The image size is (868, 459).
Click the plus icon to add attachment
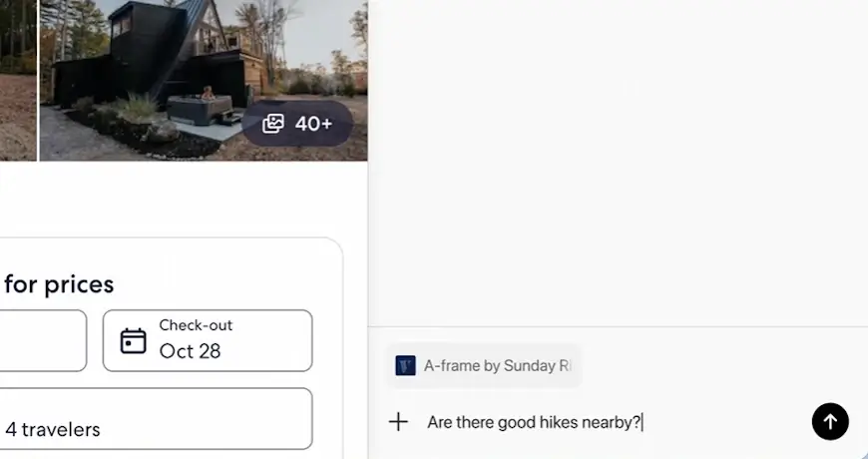tap(398, 422)
